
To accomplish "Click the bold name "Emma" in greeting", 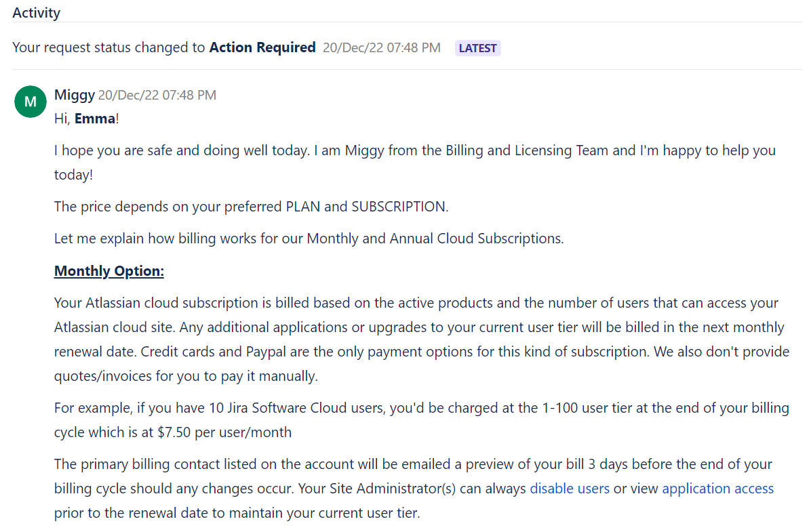I will tap(95, 119).
